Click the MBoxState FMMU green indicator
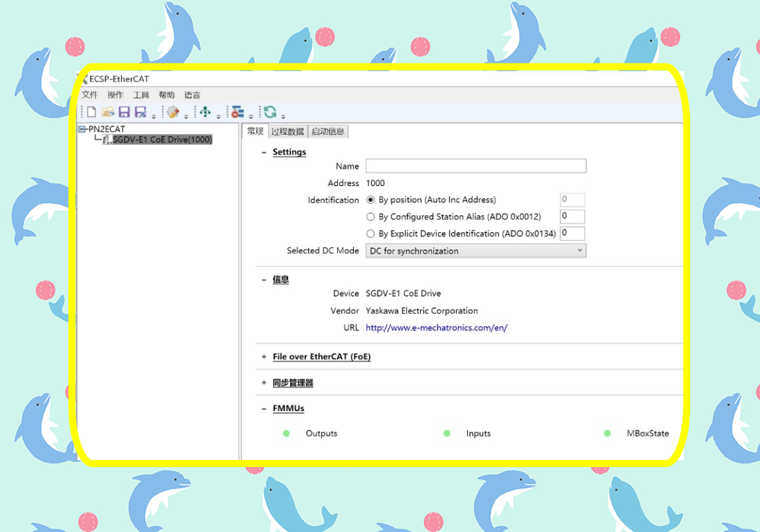Screen dimensions: 760x532 pos(607,433)
